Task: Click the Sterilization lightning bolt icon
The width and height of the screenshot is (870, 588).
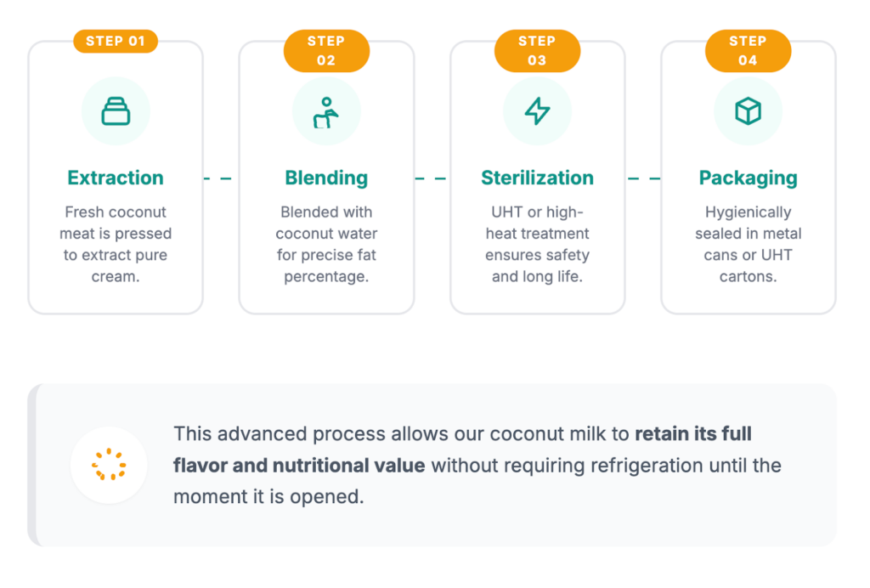Action: (537, 111)
